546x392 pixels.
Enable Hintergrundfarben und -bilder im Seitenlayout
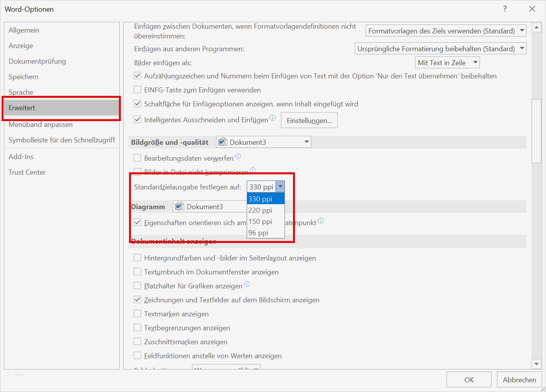(x=137, y=258)
